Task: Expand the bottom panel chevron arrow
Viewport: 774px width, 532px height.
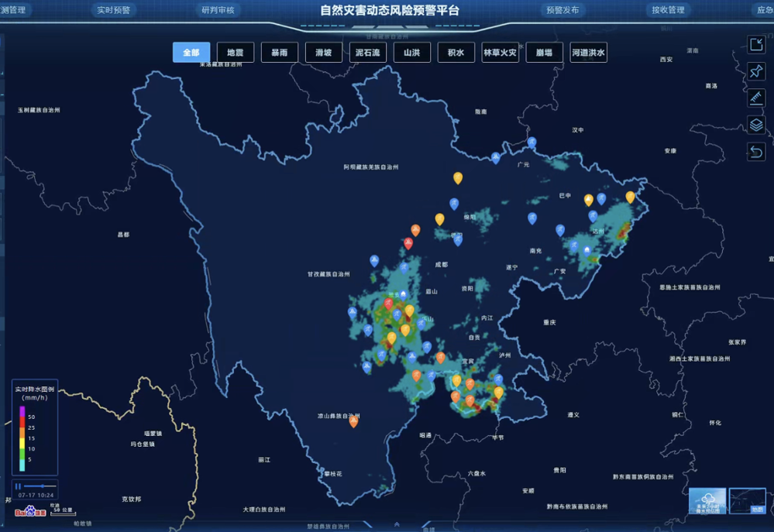Action: [x=397, y=524]
